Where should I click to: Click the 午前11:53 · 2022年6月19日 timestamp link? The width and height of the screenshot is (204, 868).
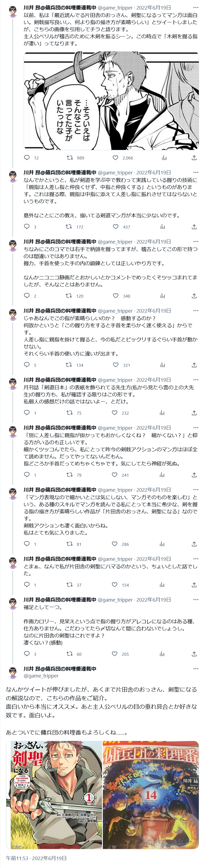click(x=36, y=858)
